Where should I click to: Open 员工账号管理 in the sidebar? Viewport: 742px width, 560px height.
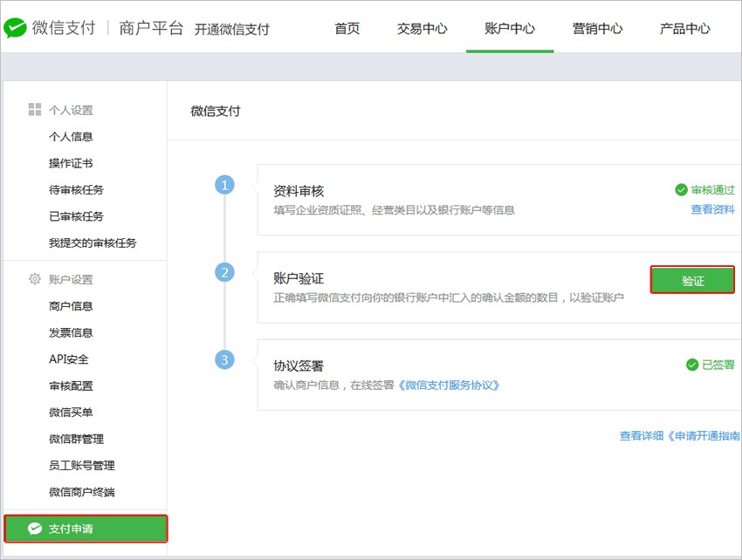click(x=82, y=466)
